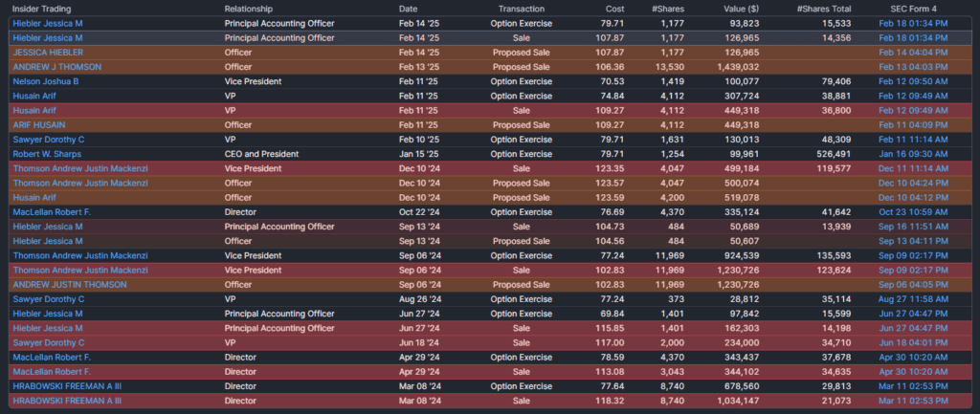Open SEC Form 4 filed Aug 27 11:58 AM
Screen dimensions: 980x414
tap(913, 298)
